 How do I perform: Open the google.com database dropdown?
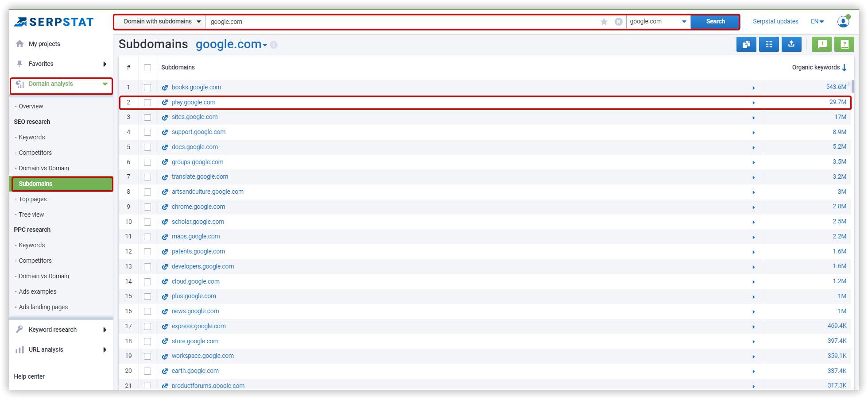pyautogui.click(x=658, y=22)
